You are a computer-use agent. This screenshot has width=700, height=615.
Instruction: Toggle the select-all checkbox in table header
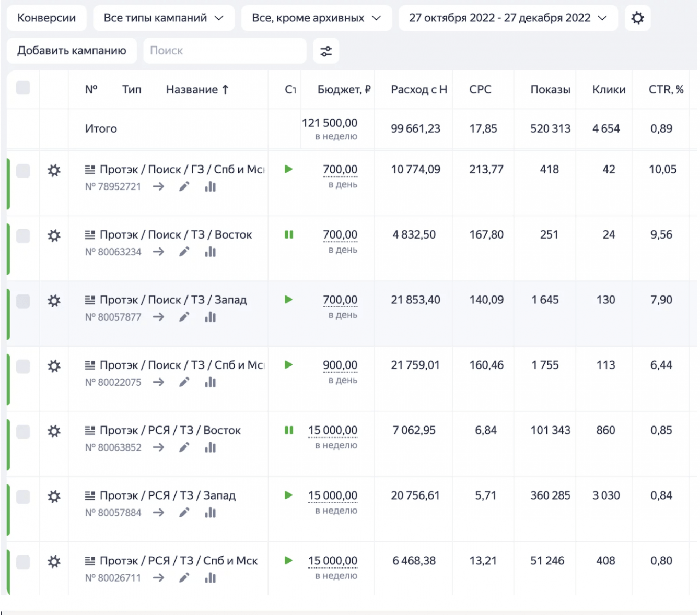(23, 88)
